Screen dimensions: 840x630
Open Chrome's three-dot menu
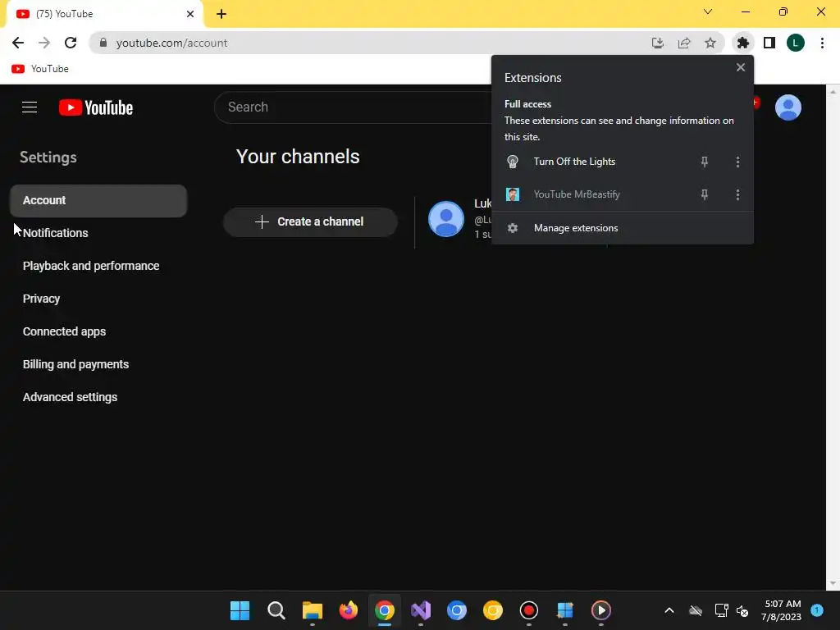822,43
